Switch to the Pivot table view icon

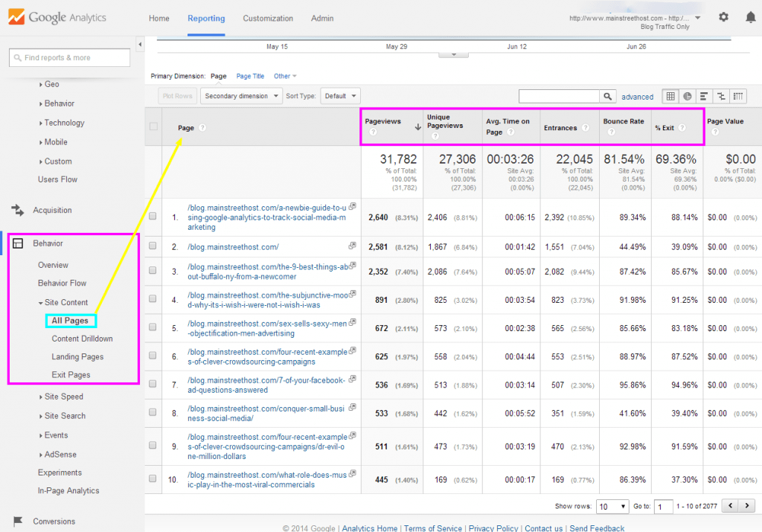[738, 96]
